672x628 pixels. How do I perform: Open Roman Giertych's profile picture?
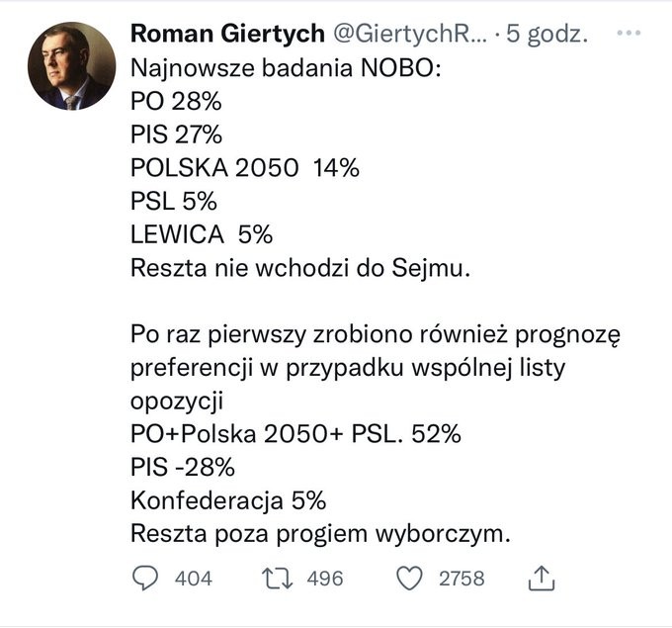coord(71,66)
